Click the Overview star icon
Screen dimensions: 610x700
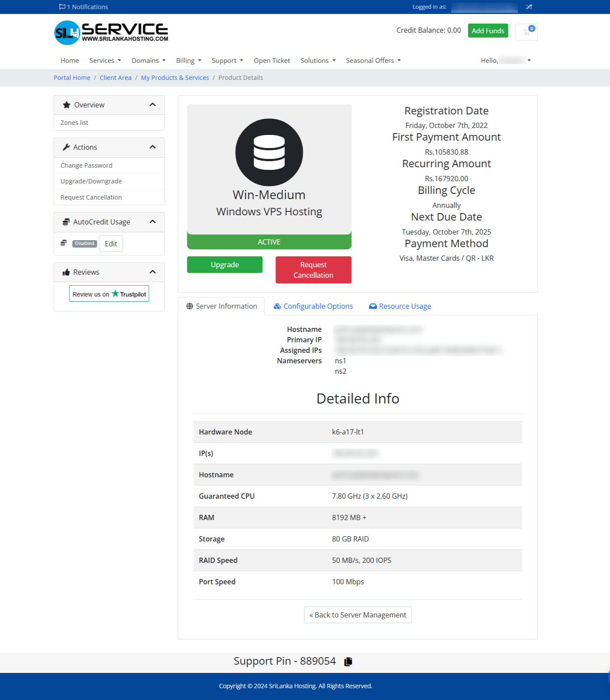(x=66, y=105)
